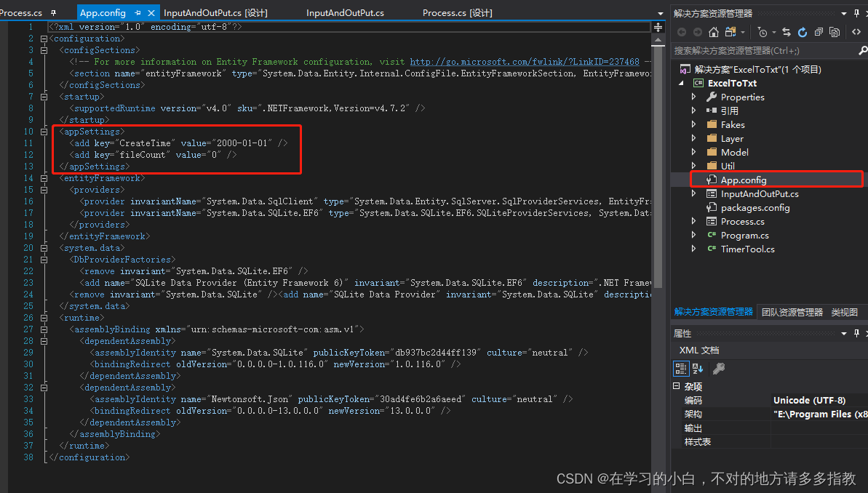The height and width of the screenshot is (493, 868).
Task: Expand the 引用 references node
Action: [x=693, y=111]
